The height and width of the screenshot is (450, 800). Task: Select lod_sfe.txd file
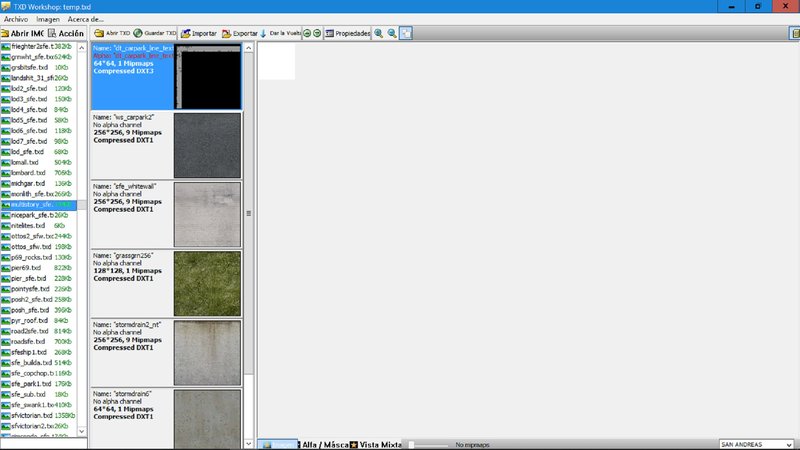pos(39,152)
